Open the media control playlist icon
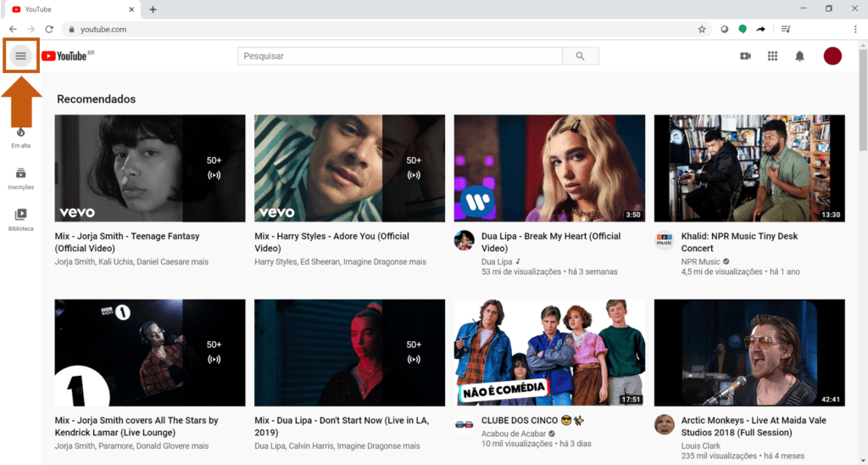The height and width of the screenshot is (465, 868). pyautogui.click(x=786, y=30)
